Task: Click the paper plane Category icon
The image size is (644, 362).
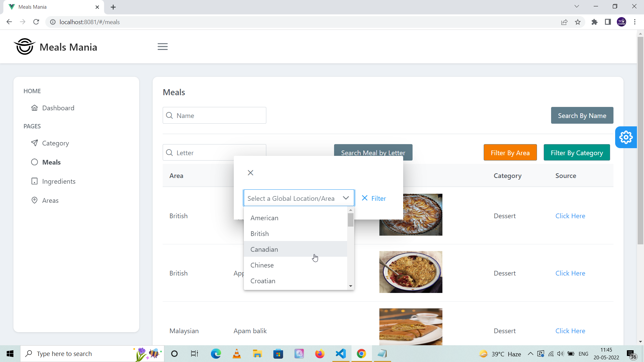Action: click(x=34, y=143)
